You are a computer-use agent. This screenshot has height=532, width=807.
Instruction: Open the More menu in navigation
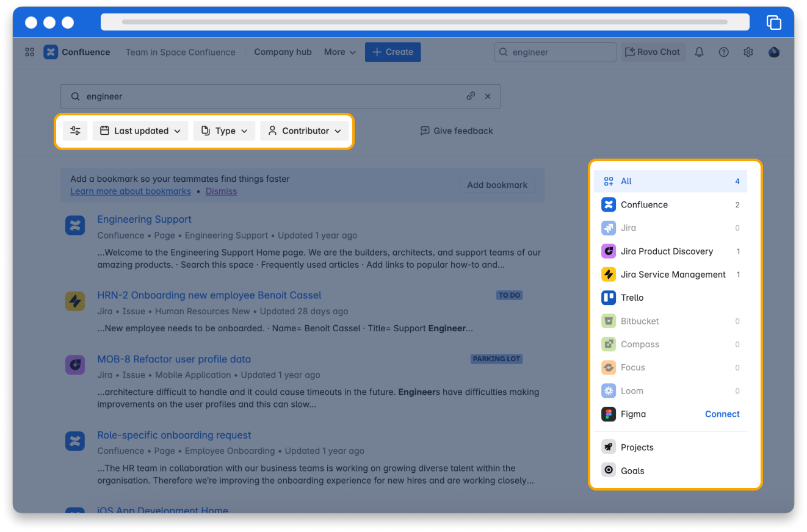click(x=340, y=52)
